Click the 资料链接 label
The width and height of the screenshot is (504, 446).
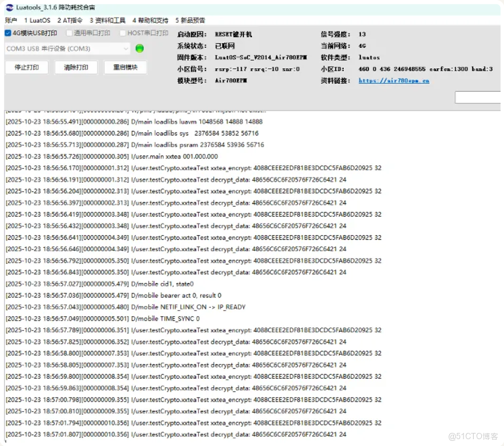335,80
